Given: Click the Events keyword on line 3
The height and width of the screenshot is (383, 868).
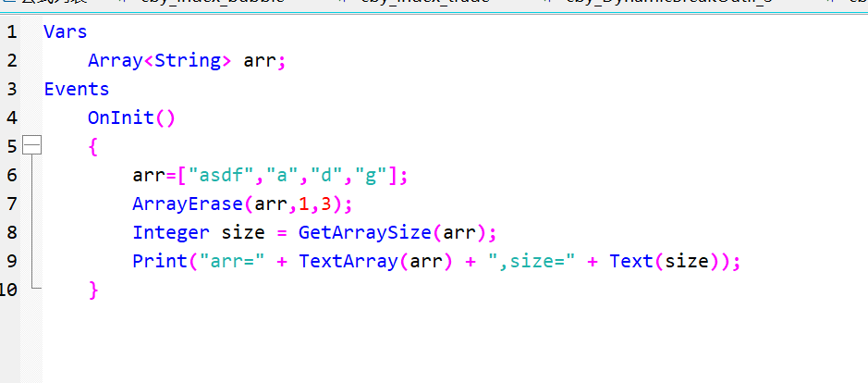Looking at the screenshot, I should (x=76, y=90).
